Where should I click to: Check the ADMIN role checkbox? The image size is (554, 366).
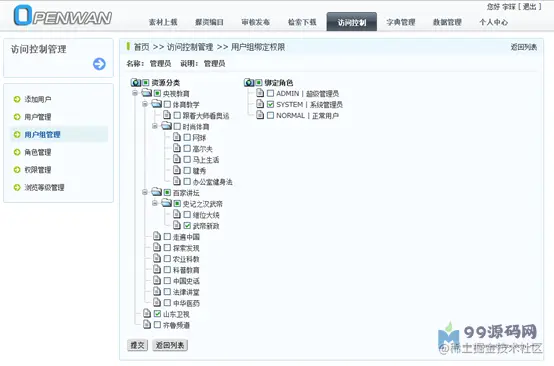click(271, 94)
